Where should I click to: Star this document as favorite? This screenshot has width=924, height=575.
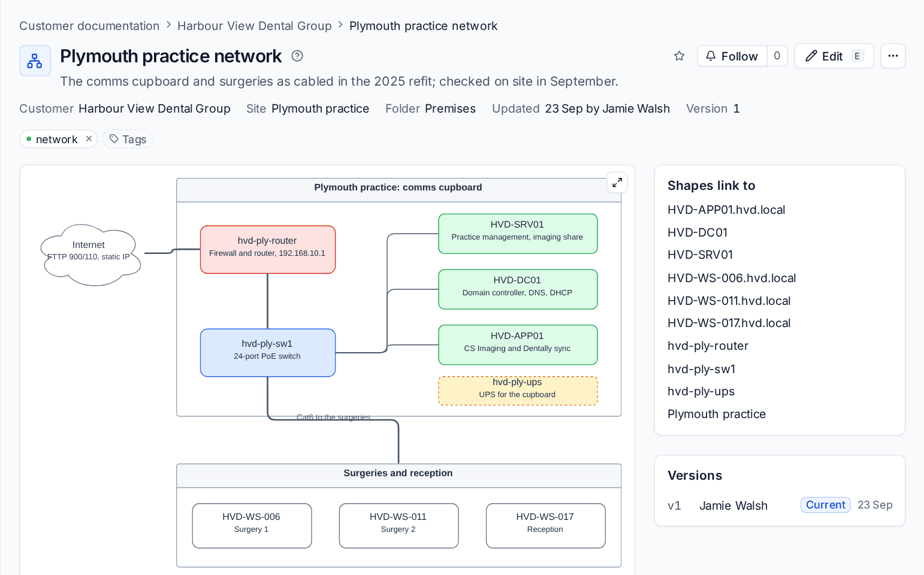click(679, 56)
